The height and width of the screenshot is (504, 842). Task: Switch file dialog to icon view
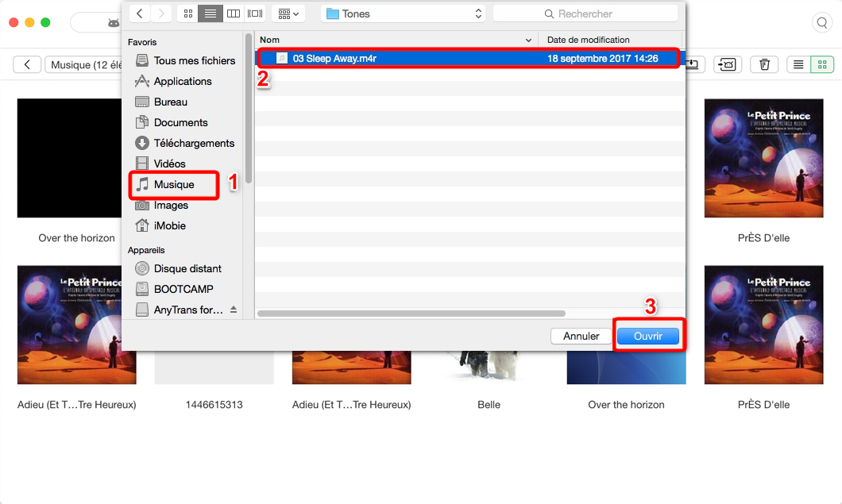coord(187,13)
